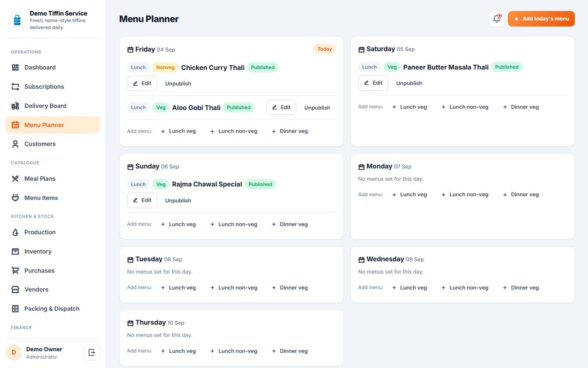This screenshot has width=588, height=368.
Task: Add Lunch non-veg menu for Tuesday
Action: [x=234, y=288]
